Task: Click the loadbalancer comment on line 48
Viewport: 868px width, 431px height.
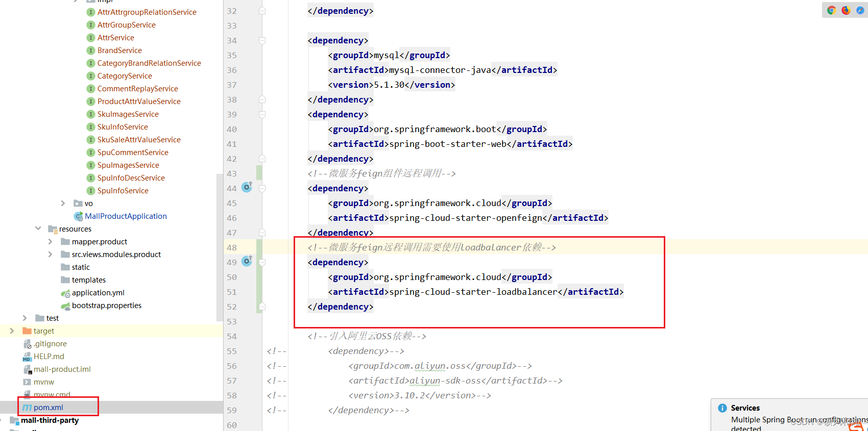Action: (431, 247)
